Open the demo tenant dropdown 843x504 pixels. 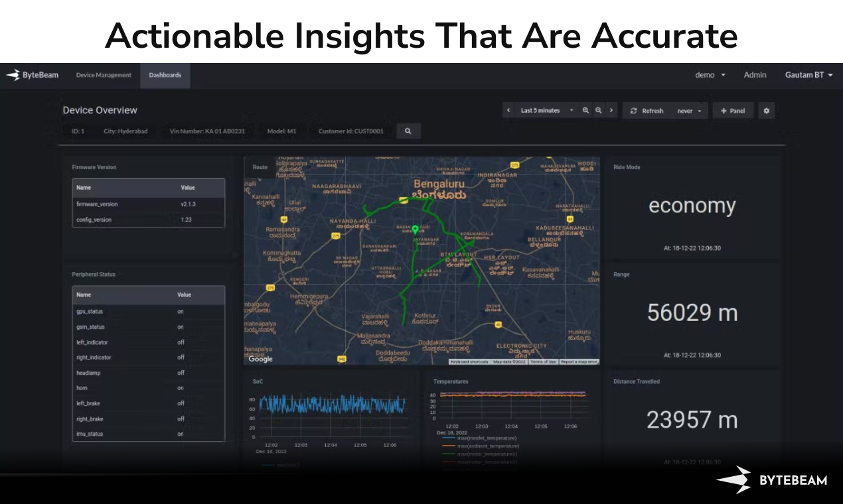point(710,75)
